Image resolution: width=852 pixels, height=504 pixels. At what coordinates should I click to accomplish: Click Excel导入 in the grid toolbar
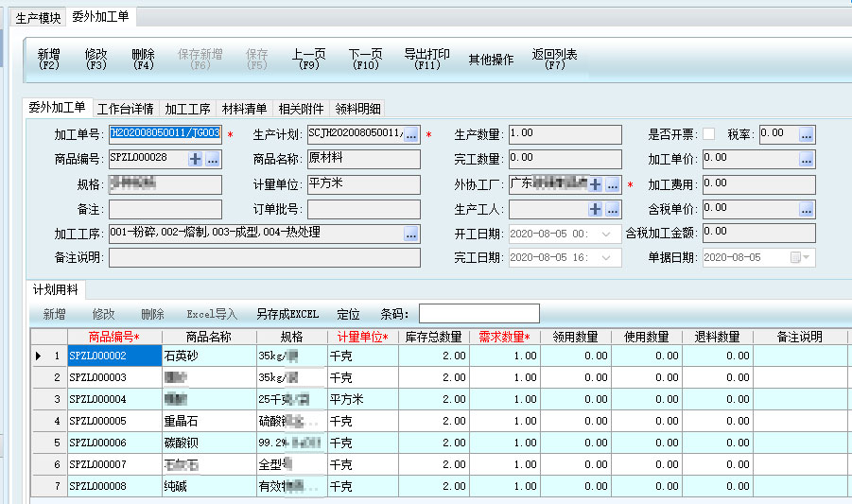tap(212, 314)
